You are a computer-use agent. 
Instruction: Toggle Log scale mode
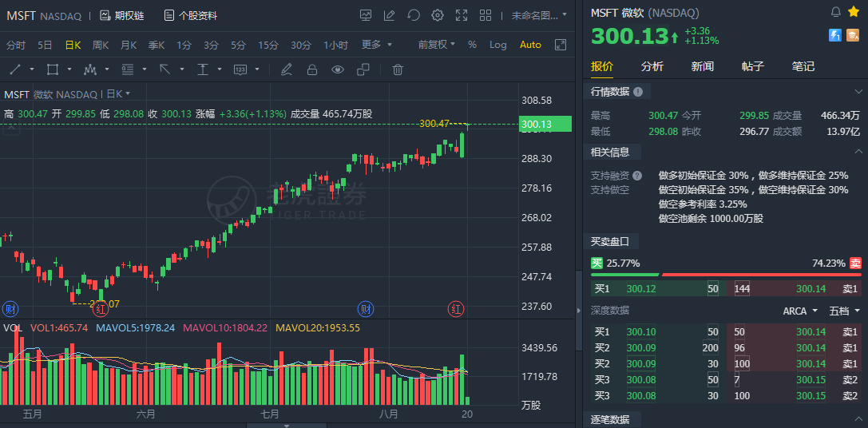point(497,45)
